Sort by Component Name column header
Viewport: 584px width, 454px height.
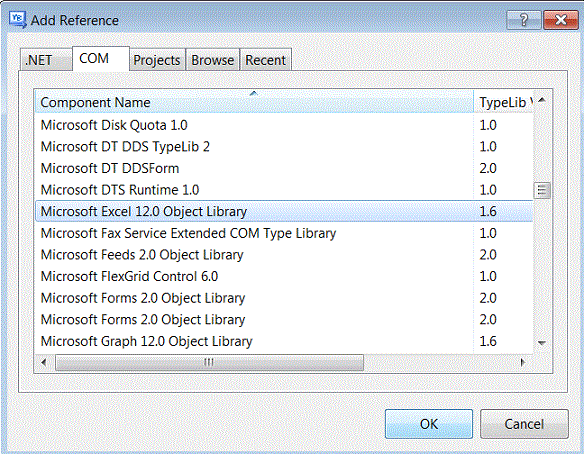(254, 102)
